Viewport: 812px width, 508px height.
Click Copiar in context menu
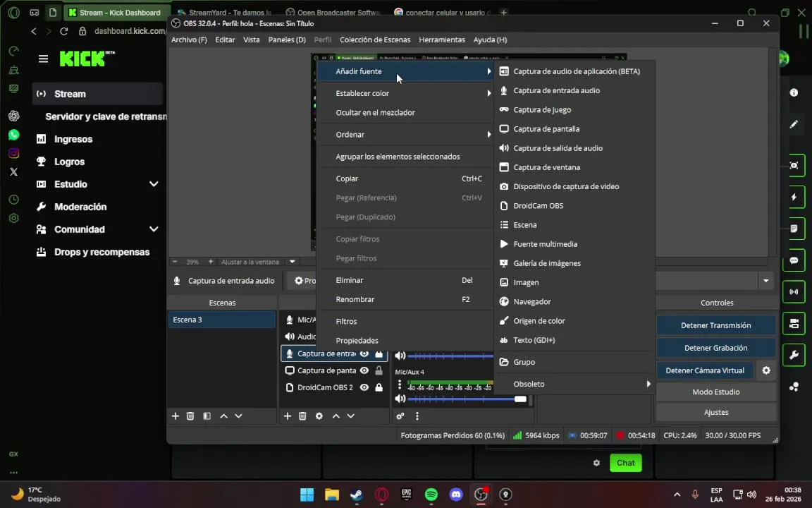pyautogui.click(x=405, y=179)
